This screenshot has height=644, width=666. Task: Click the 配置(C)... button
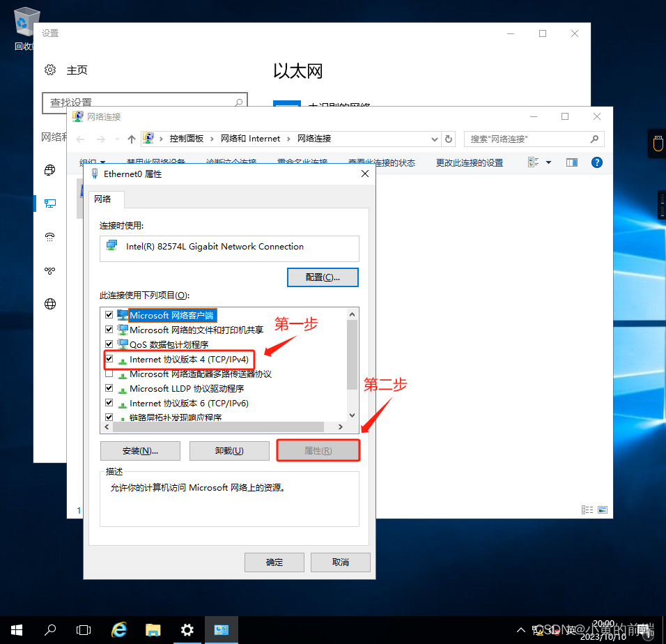coord(323,277)
